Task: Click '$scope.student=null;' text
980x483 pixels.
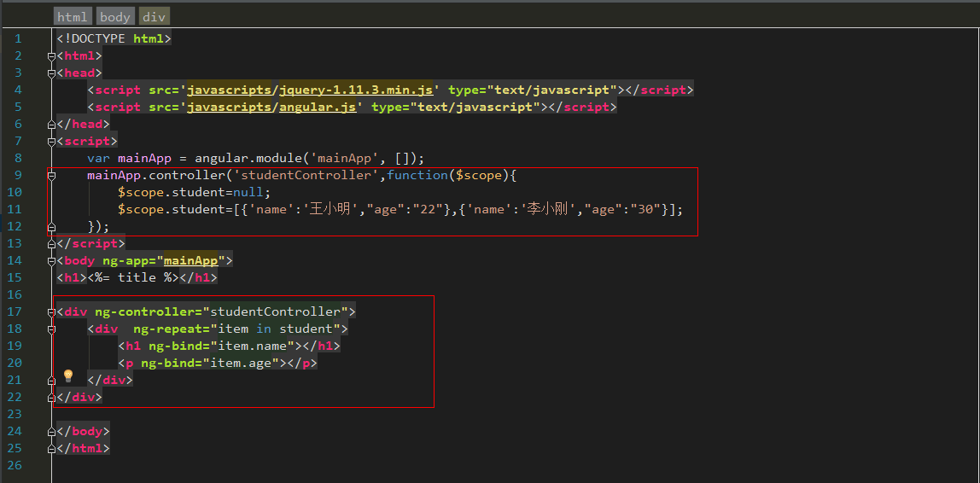Action: 195,193
